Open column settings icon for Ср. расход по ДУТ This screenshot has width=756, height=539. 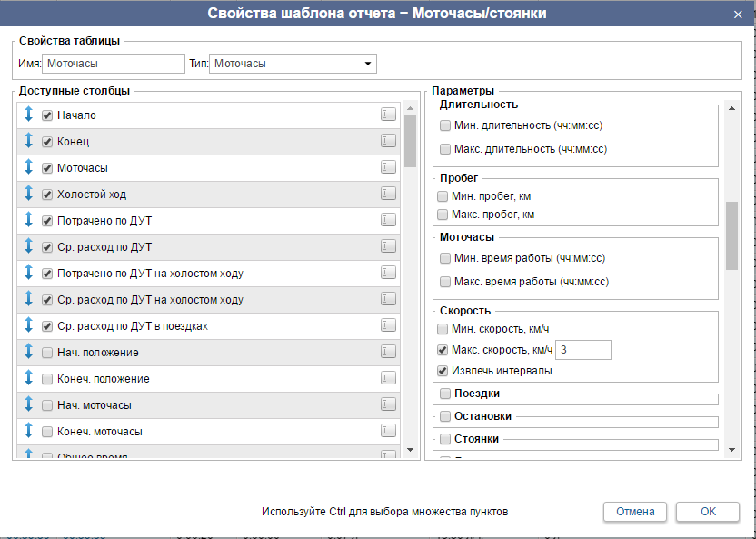click(x=388, y=246)
